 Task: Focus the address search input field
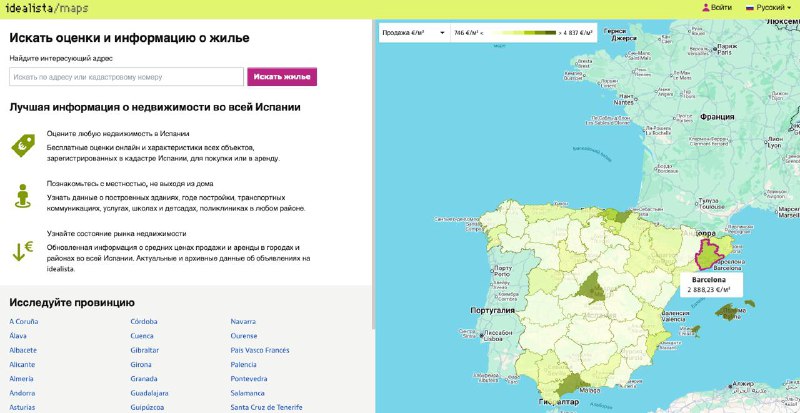[126, 76]
